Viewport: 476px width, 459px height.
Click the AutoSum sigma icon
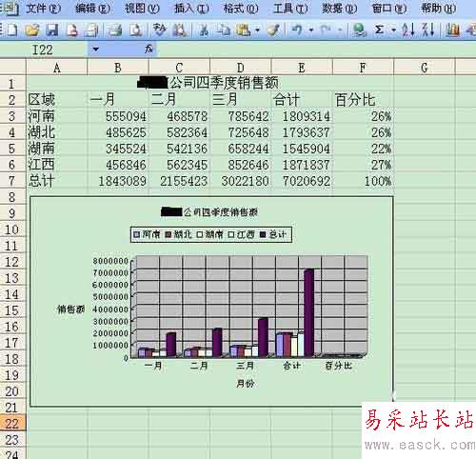(379, 30)
